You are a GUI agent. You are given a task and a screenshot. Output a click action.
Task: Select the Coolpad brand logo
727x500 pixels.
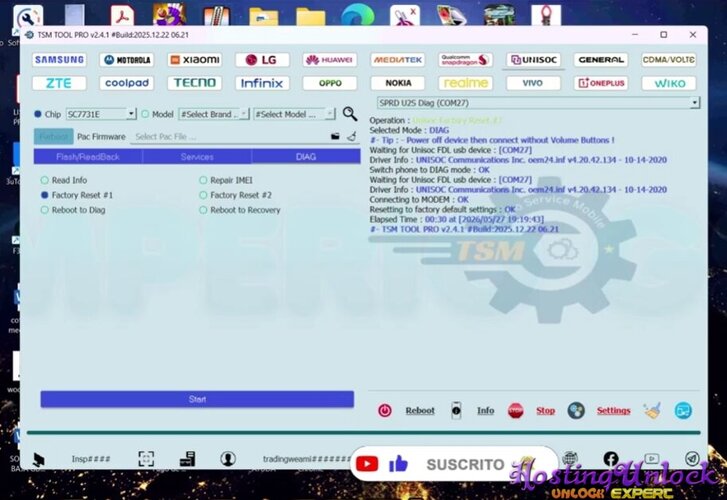pos(127,83)
